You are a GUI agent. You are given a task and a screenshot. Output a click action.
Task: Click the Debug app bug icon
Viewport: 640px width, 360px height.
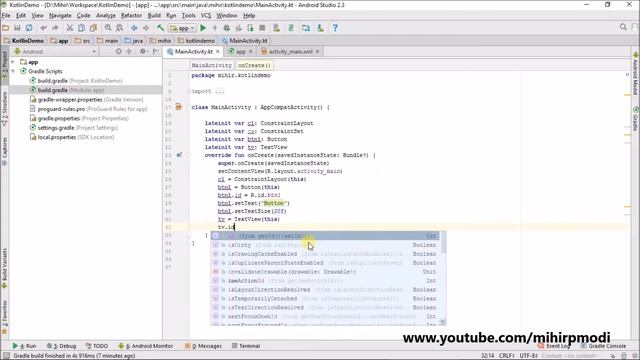(x=227, y=28)
